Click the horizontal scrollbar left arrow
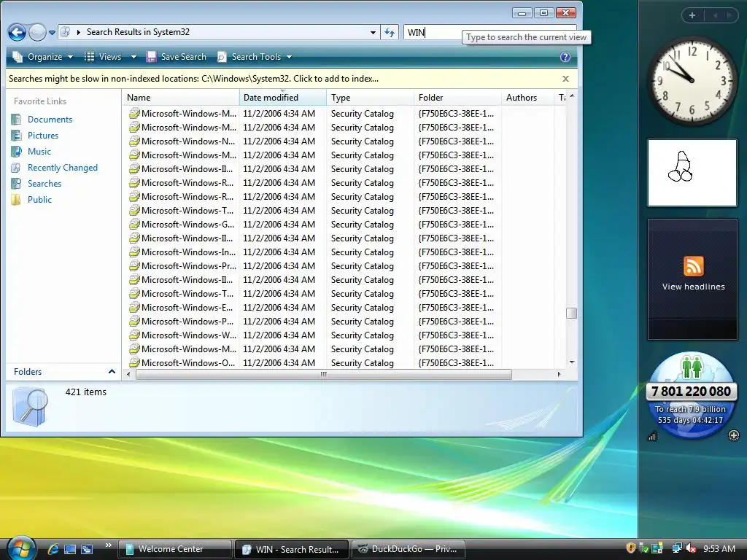The width and height of the screenshot is (747, 560). tap(128, 375)
